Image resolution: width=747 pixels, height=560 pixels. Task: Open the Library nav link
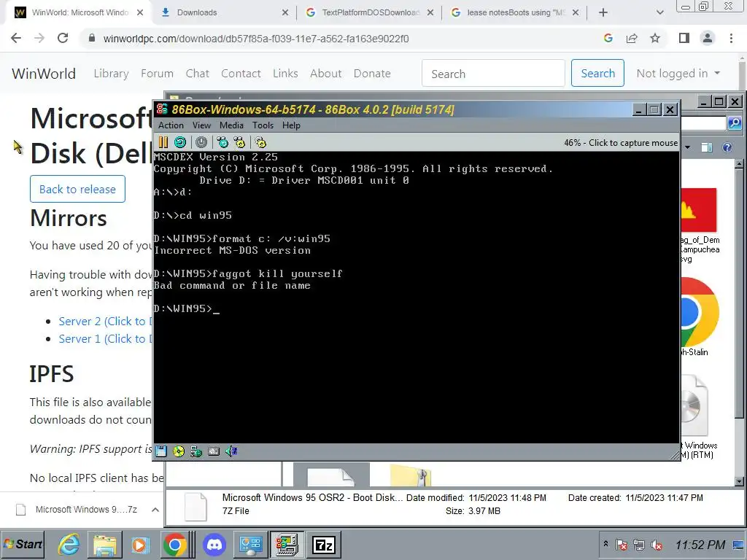111,74
